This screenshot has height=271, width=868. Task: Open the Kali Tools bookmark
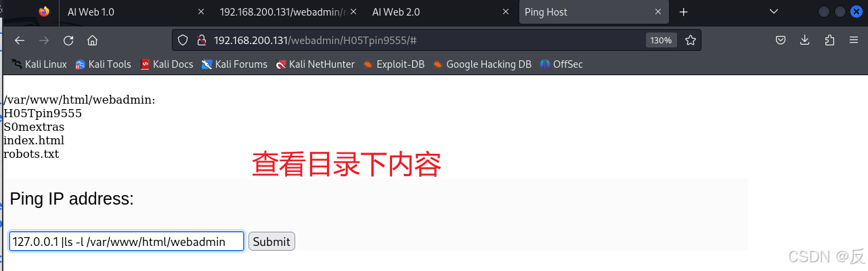click(103, 64)
